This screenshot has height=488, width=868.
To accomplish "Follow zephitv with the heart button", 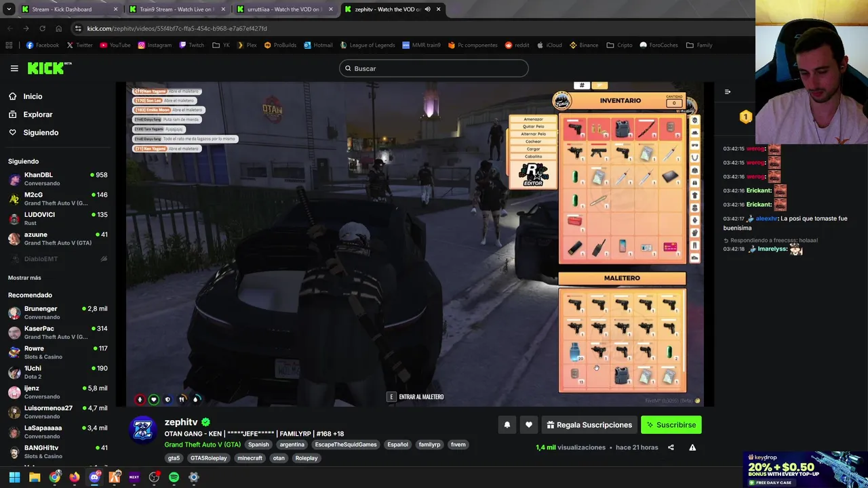I will [x=529, y=425].
